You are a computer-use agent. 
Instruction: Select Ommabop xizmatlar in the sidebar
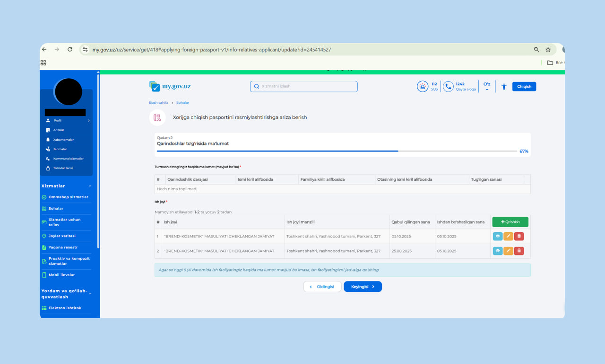pyautogui.click(x=68, y=197)
